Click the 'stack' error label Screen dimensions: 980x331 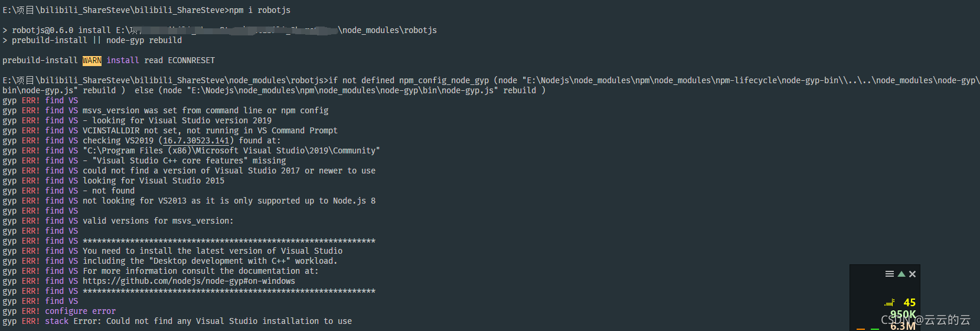[x=57, y=322]
